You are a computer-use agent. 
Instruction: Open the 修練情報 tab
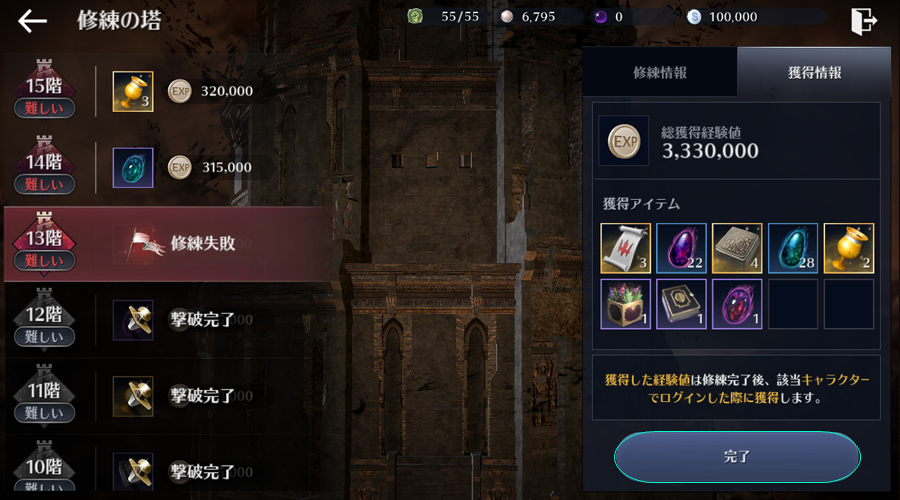[660, 72]
